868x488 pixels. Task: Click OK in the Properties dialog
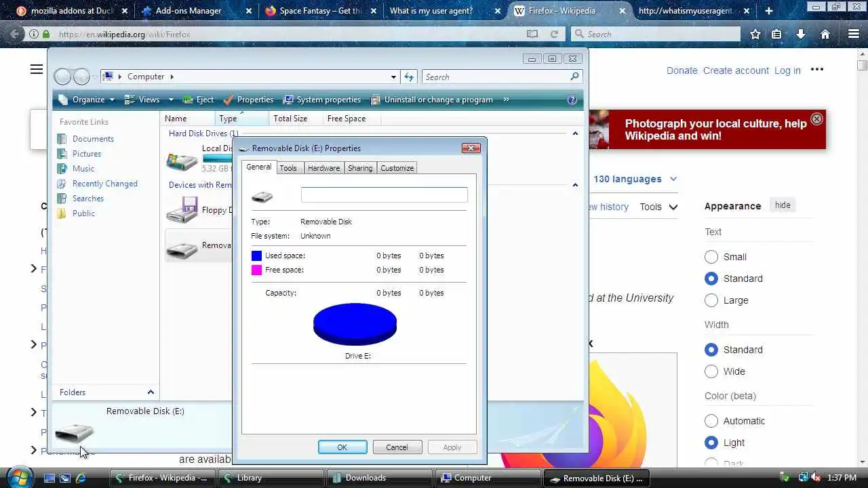[342, 447]
